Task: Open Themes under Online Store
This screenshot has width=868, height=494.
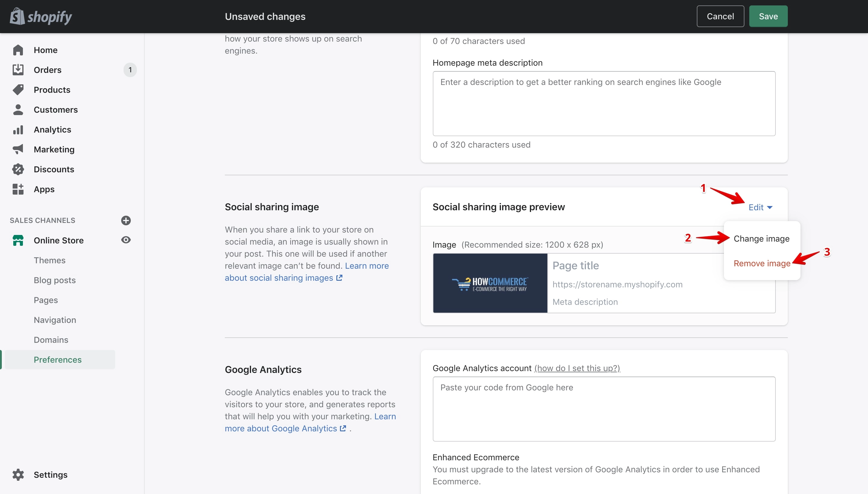Action: (49, 260)
